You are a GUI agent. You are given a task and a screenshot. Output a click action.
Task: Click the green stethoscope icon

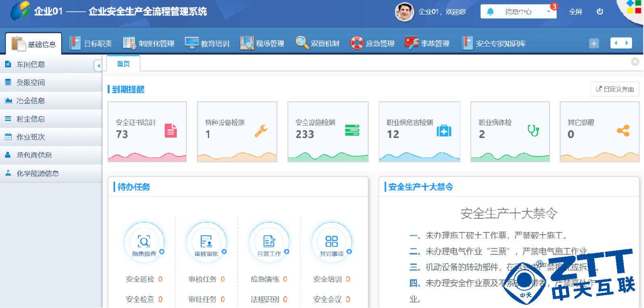pos(533,130)
